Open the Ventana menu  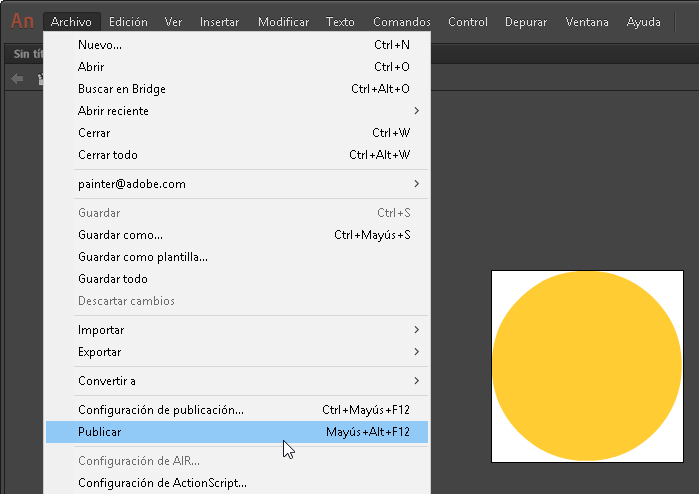pyautogui.click(x=587, y=22)
